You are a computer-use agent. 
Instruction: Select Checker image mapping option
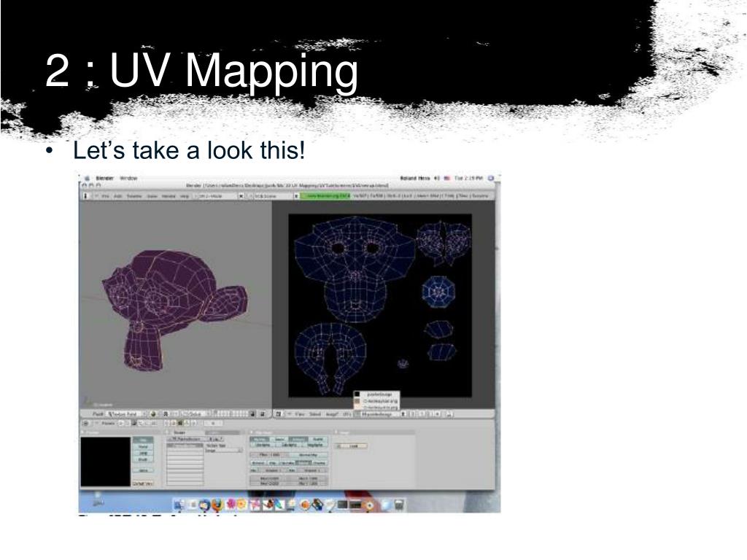(320, 462)
